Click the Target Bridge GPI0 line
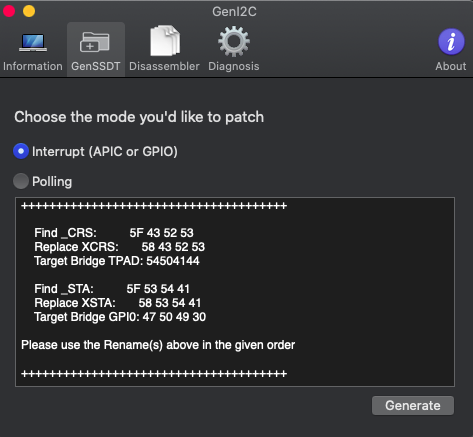 click(x=120, y=317)
